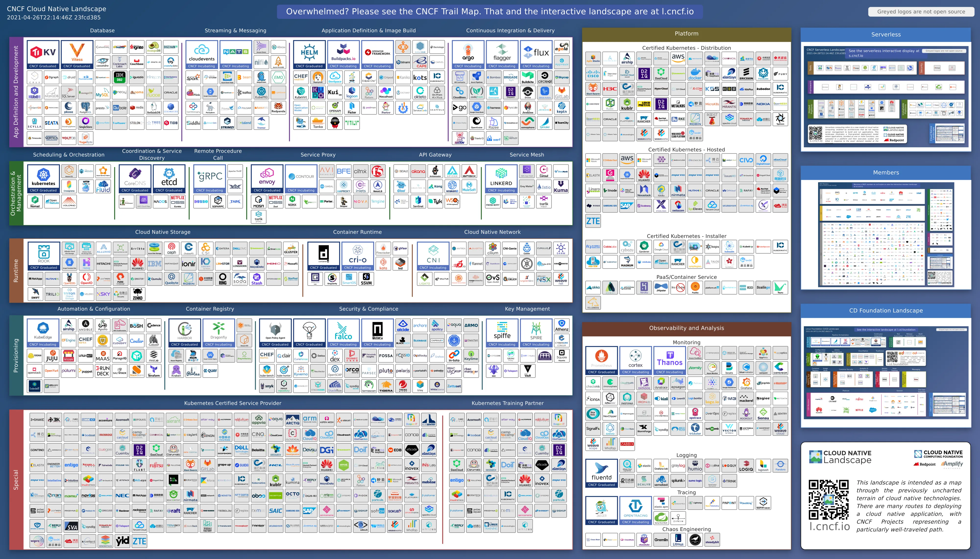Click the Jaeger logo under Tracing
This screenshot has width=980, height=559.
click(x=601, y=509)
